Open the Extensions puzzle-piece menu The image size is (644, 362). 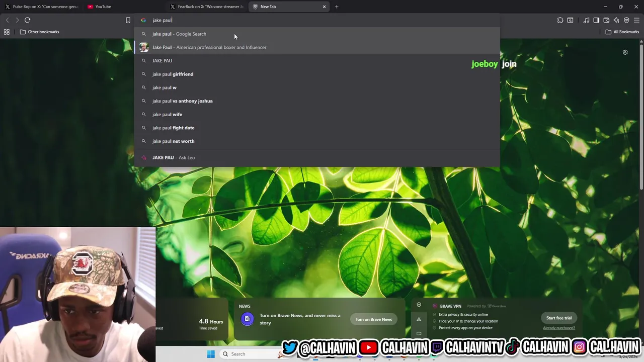click(560, 20)
